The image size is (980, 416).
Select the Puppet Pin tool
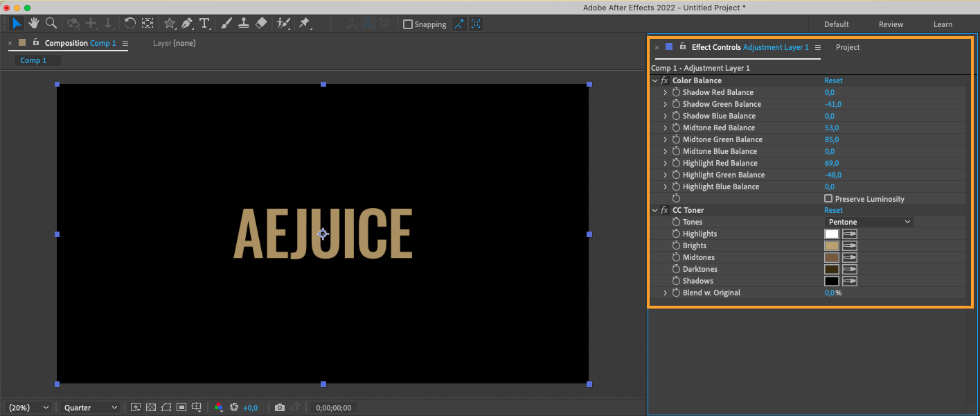tap(304, 24)
